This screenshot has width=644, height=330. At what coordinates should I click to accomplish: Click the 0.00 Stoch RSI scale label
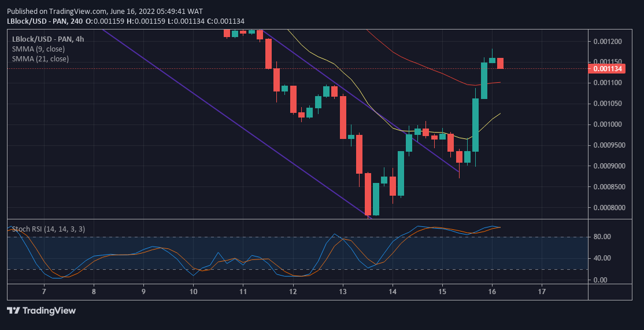600,280
